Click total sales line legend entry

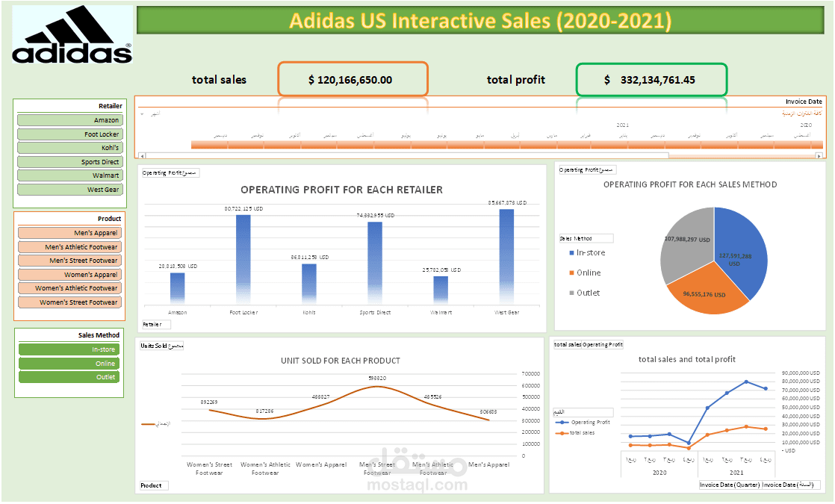(x=575, y=432)
